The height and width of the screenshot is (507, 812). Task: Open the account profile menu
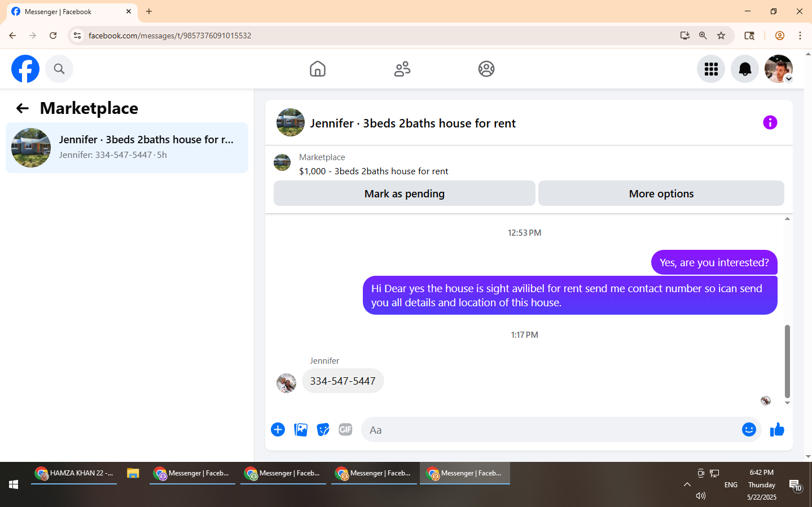[779, 69]
